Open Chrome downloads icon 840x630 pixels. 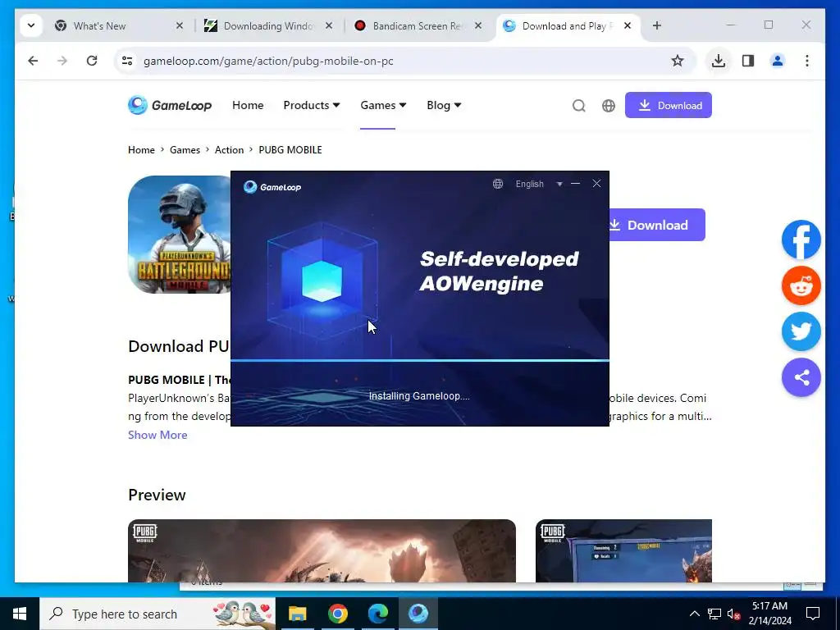pyautogui.click(x=719, y=61)
